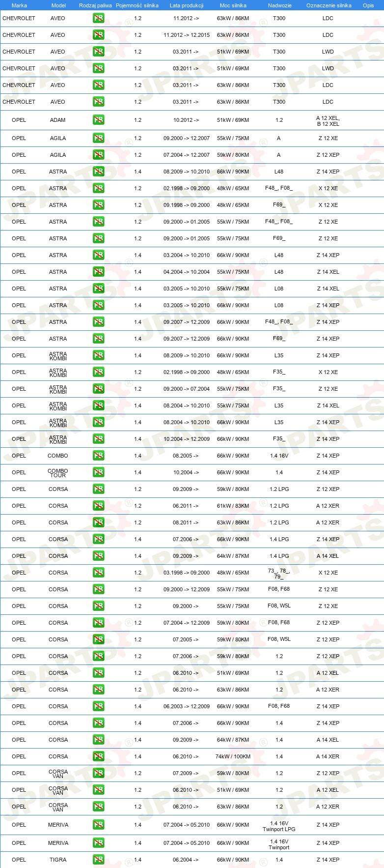Select the 'TIGRA' model cell
Image resolution: width=384 pixels, height=868 pixels.
click(x=58, y=860)
